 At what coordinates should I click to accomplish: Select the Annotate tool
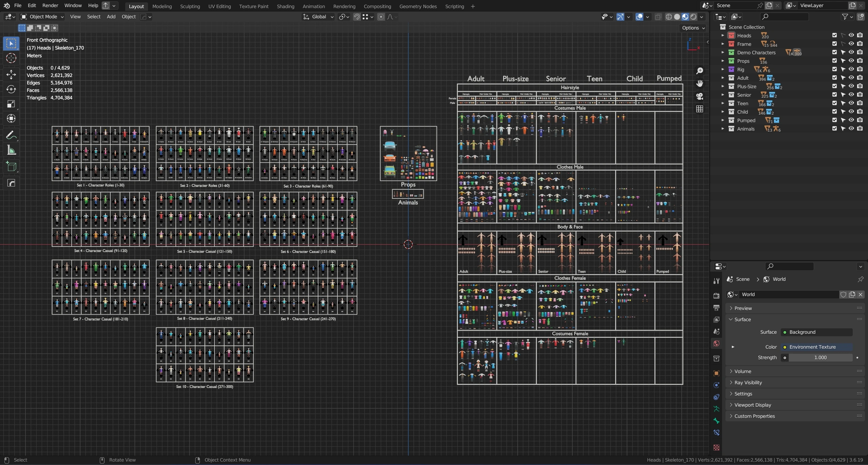click(11, 135)
